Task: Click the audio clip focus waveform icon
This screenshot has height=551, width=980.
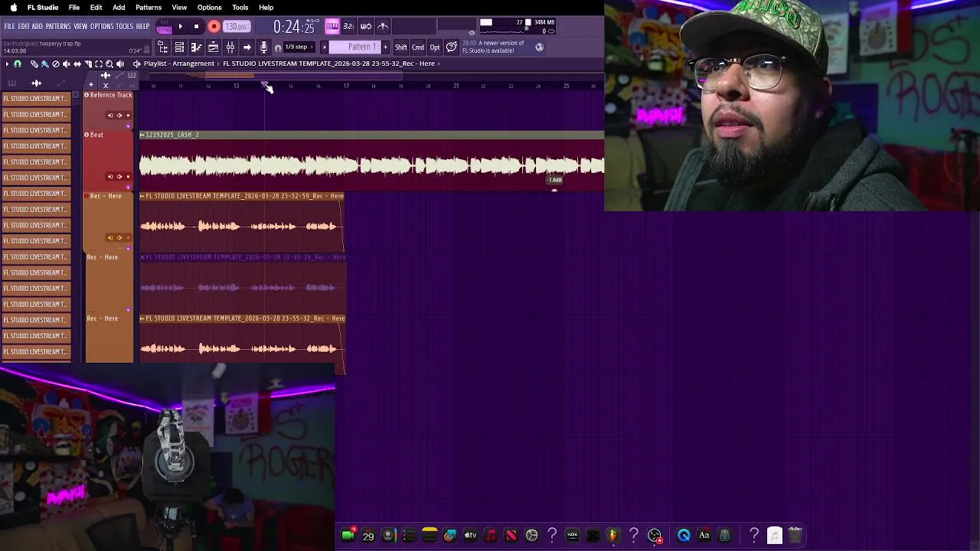Action: [106, 75]
